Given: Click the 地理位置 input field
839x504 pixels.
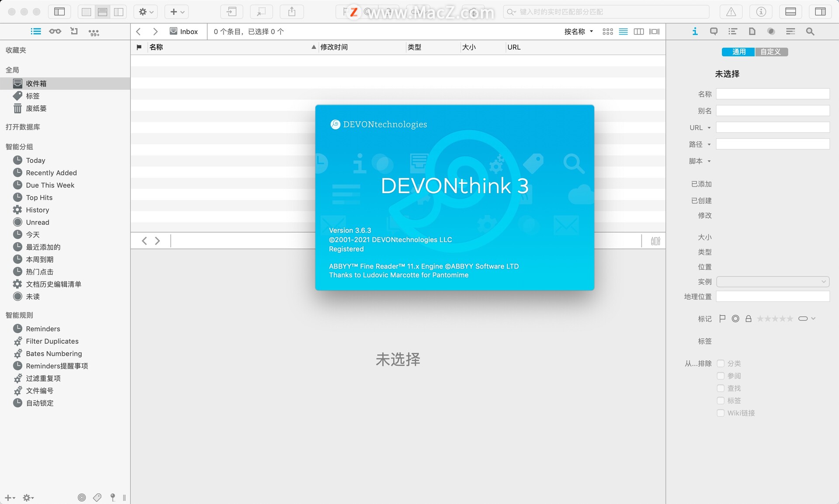Looking at the screenshot, I should tap(773, 297).
